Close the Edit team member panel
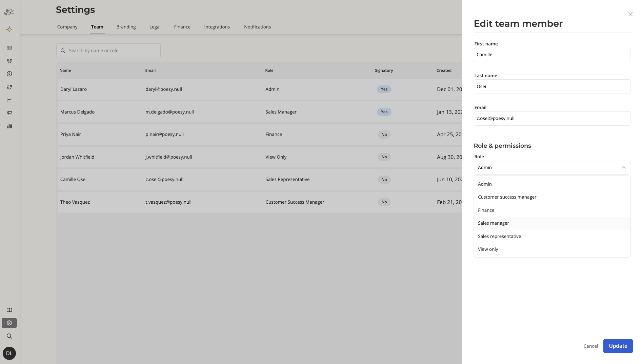 [630, 14]
